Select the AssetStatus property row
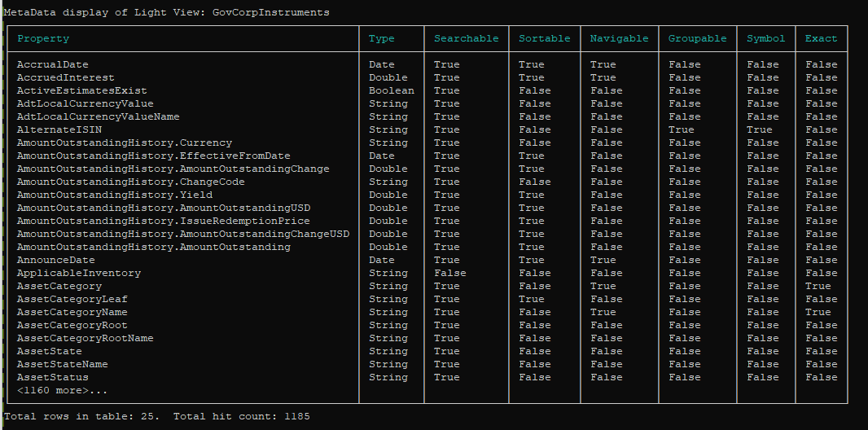The image size is (868, 430). click(x=427, y=377)
